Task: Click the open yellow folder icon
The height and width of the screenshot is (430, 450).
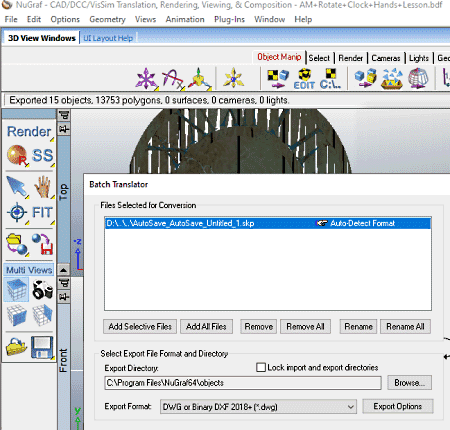Action: (16, 347)
